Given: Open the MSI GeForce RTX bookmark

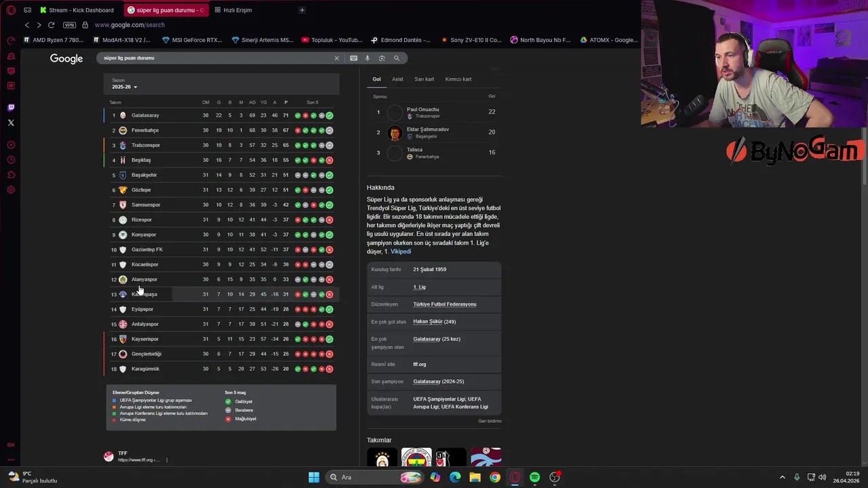Looking at the screenshot, I should pos(193,40).
